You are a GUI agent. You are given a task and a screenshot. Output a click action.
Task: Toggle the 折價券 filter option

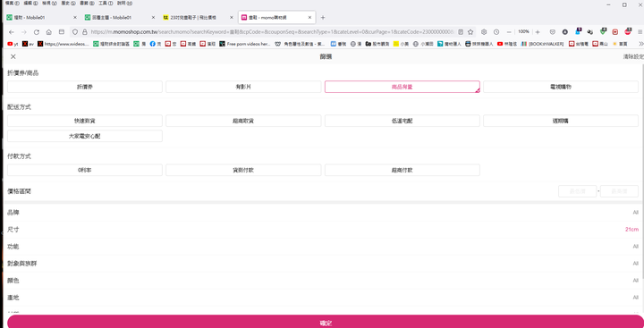(85, 87)
